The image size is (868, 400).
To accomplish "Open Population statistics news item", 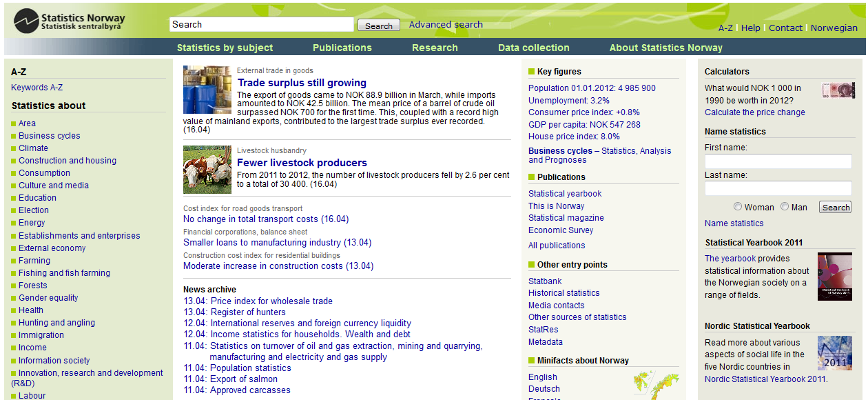I will pos(251,368).
